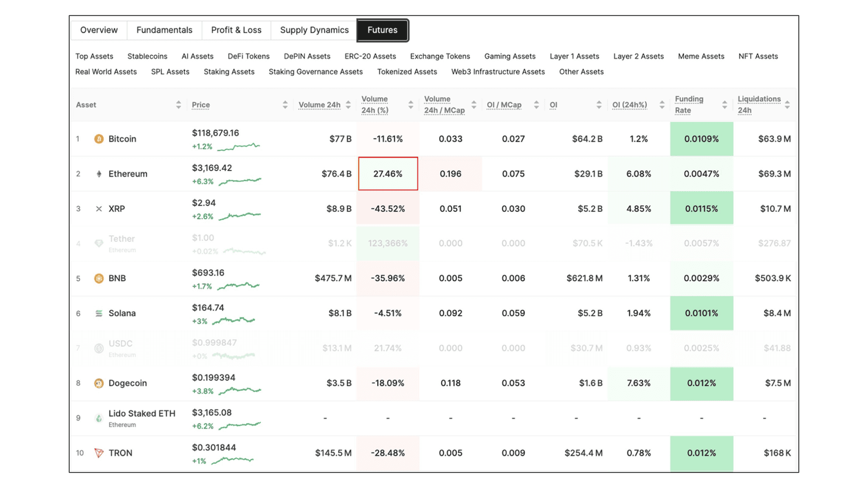Viewport: 868px width, 488px height.
Task: Click the USDC coin icon
Action: (x=99, y=348)
